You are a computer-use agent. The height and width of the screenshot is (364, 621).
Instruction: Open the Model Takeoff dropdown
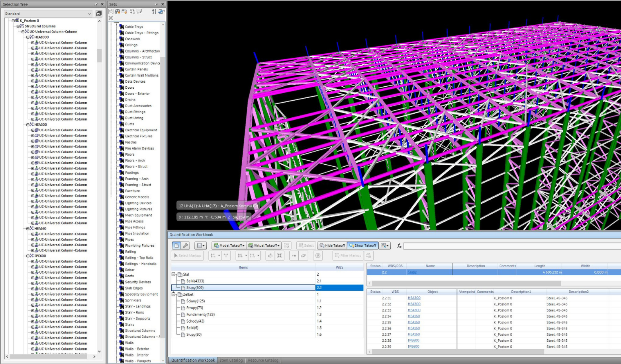point(229,245)
